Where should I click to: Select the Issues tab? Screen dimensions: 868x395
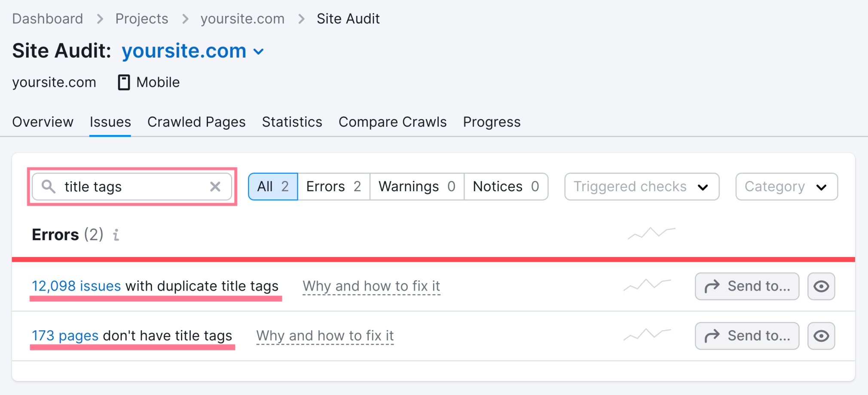click(x=110, y=122)
